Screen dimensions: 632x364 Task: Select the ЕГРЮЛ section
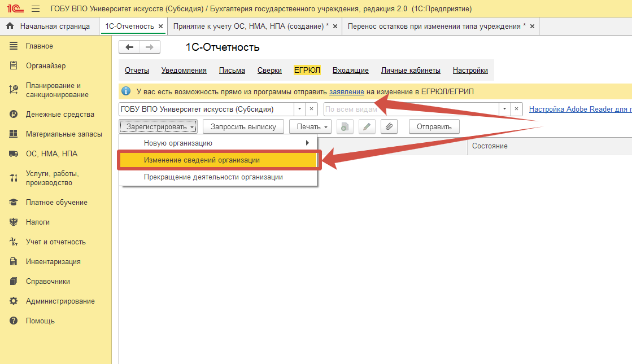[x=307, y=70]
